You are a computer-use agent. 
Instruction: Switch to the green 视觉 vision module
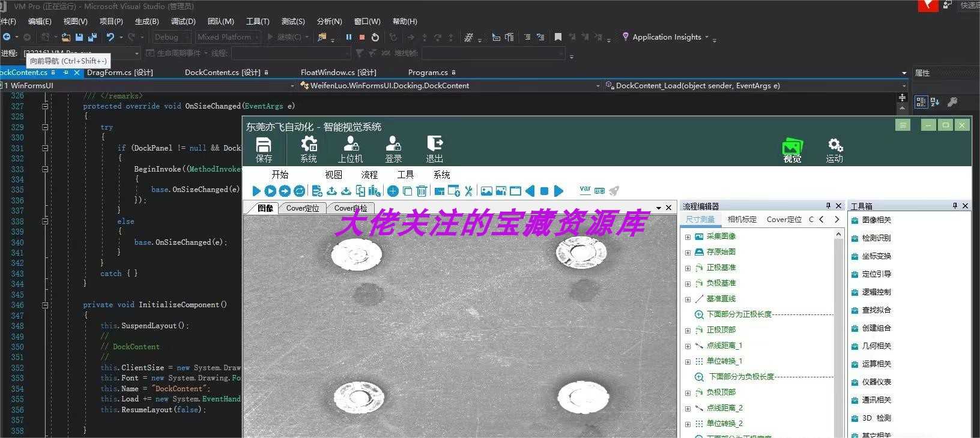click(x=792, y=150)
